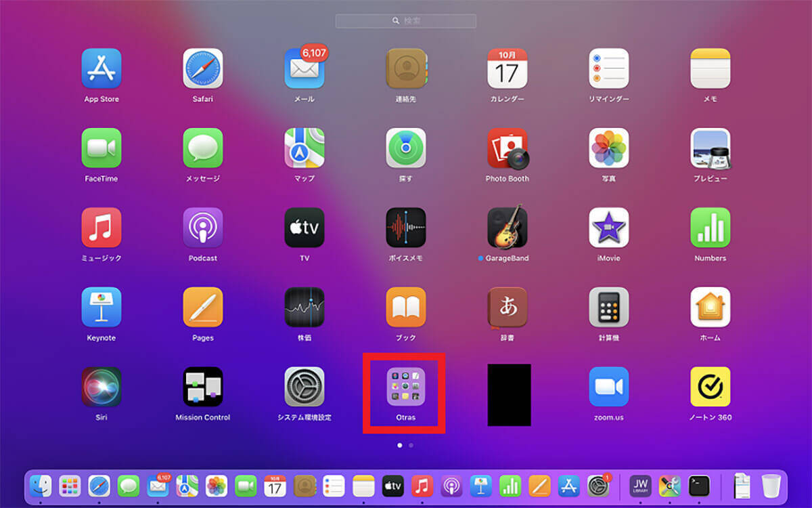This screenshot has width=812, height=508.
Task: Open the 計算機 (Calculator) app
Action: 608,308
